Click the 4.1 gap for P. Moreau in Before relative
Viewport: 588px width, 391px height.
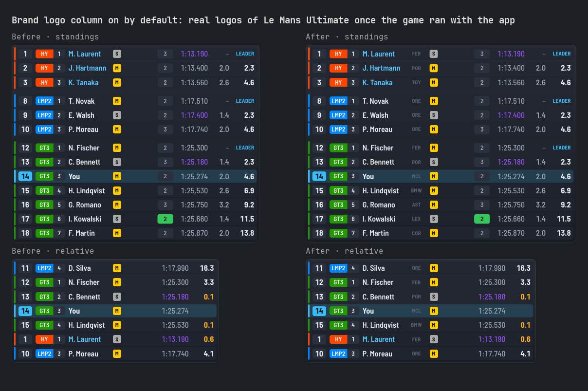[x=209, y=354]
